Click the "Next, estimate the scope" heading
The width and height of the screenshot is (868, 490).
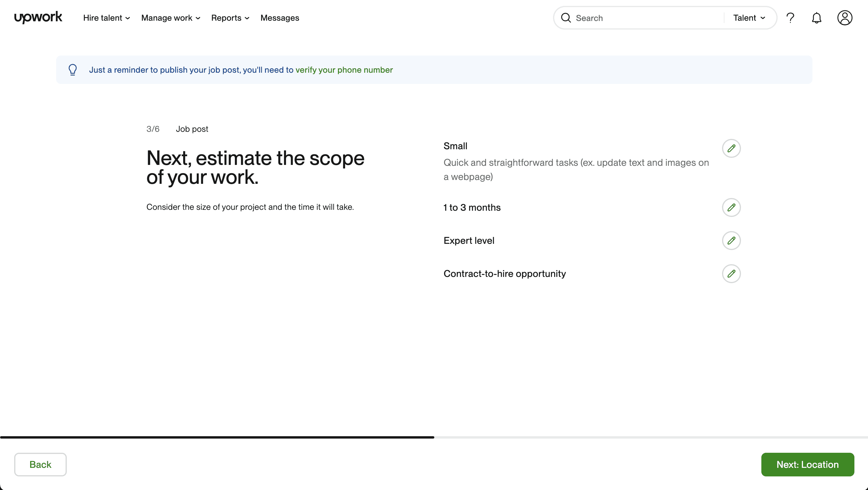(x=256, y=168)
